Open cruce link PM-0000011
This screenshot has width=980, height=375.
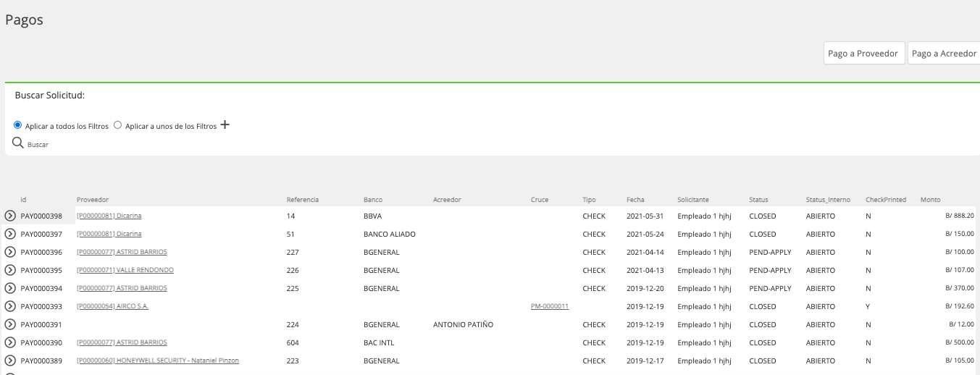coord(550,306)
